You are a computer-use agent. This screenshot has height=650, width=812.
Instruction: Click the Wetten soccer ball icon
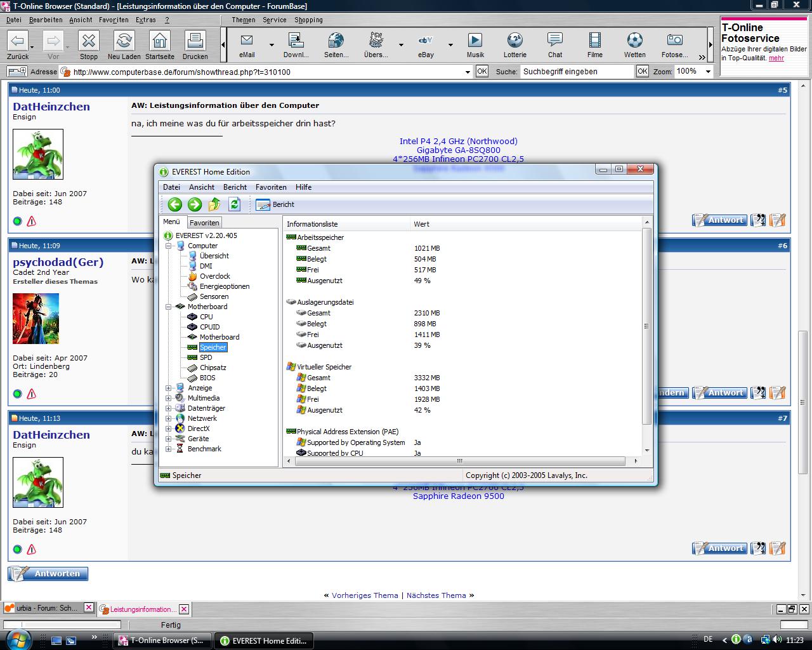point(635,45)
